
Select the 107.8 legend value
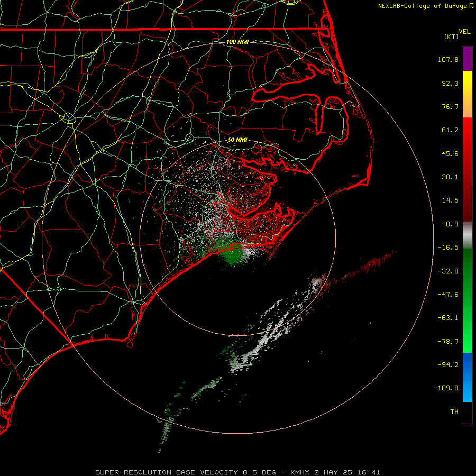coord(448,59)
